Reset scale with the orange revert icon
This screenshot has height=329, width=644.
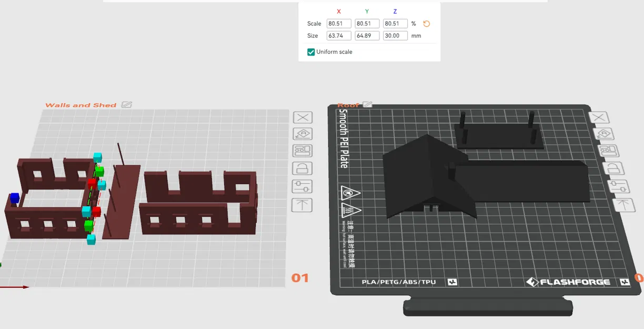coord(427,24)
